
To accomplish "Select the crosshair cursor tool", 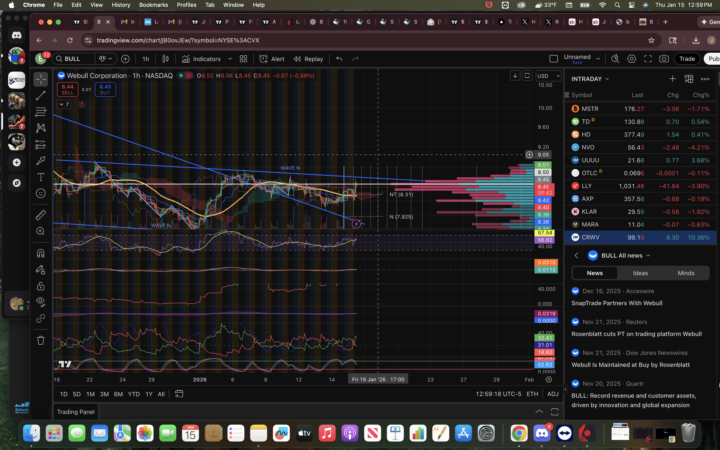I will 40,79.
